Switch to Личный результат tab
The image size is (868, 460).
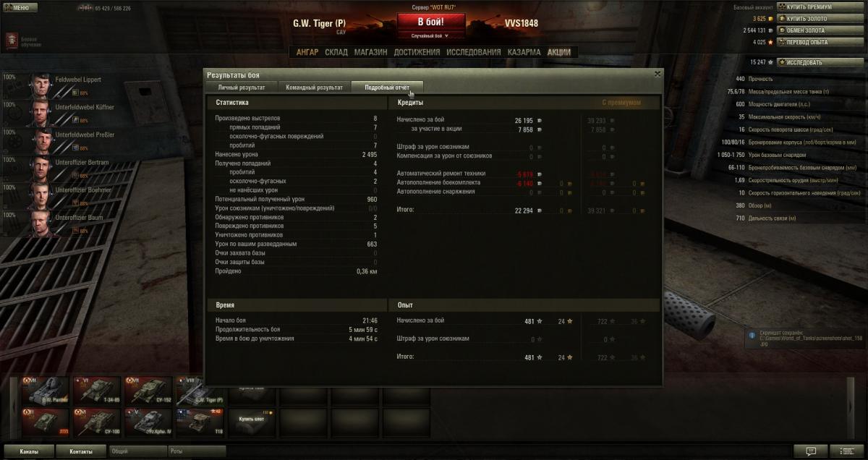(x=241, y=88)
